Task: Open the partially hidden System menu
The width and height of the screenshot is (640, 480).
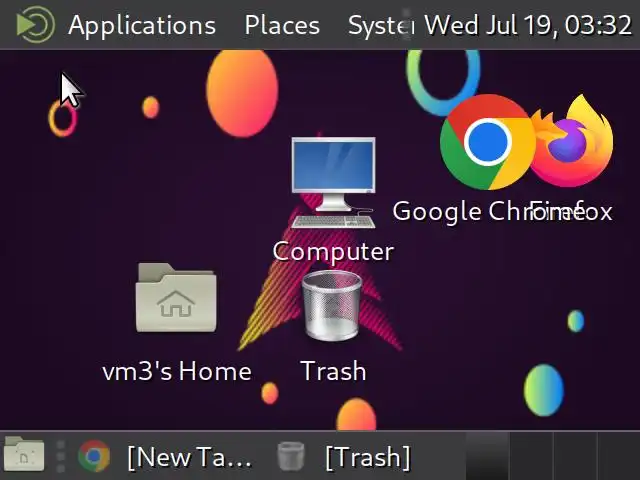Action: pyautogui.click(x=379, y=25)
